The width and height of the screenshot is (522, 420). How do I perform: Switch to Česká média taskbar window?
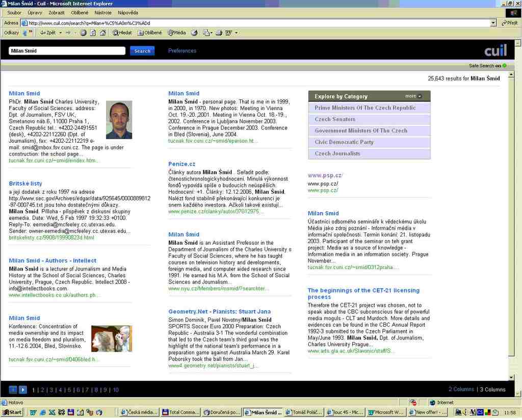[x=139, y=412]
